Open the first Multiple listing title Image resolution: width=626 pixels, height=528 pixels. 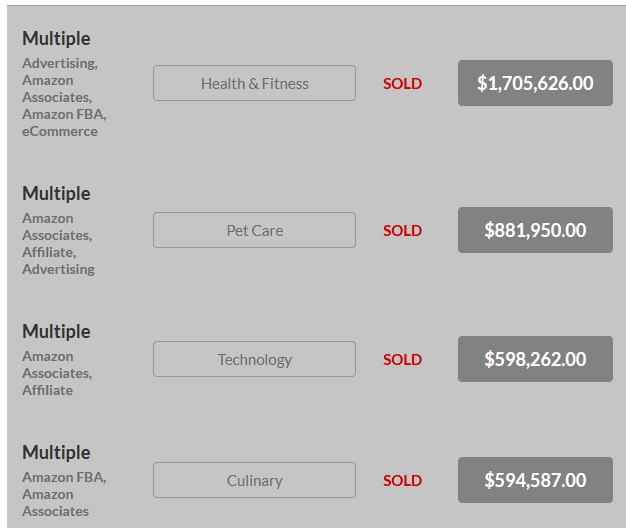tap(56, 39)
